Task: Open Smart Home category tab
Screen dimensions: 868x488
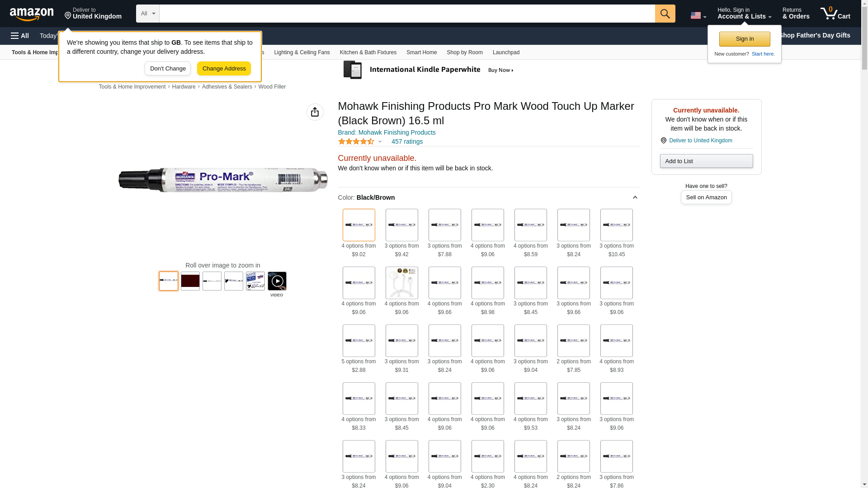Action: coord(421,52)
